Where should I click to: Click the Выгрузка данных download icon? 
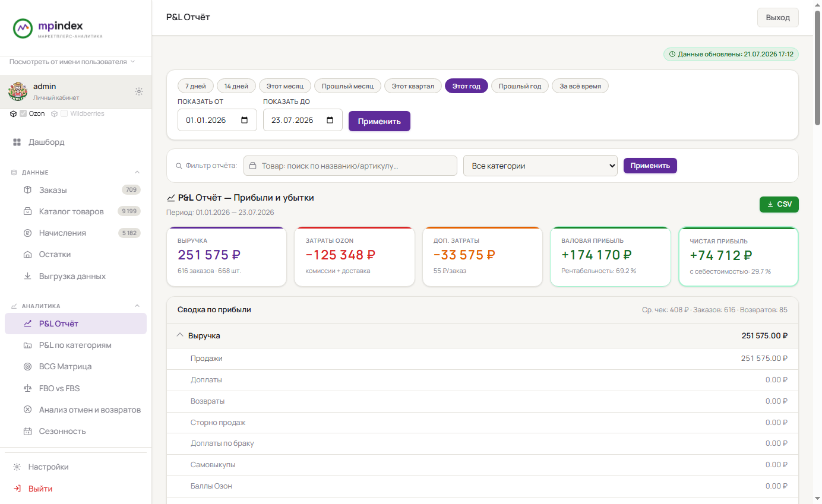coord(27,276)
